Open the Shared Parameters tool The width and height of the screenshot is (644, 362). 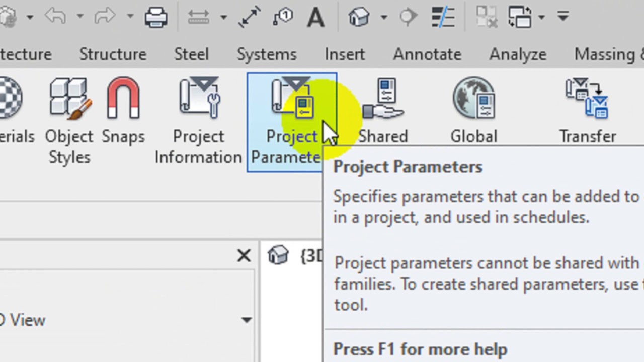pos(383,112)
